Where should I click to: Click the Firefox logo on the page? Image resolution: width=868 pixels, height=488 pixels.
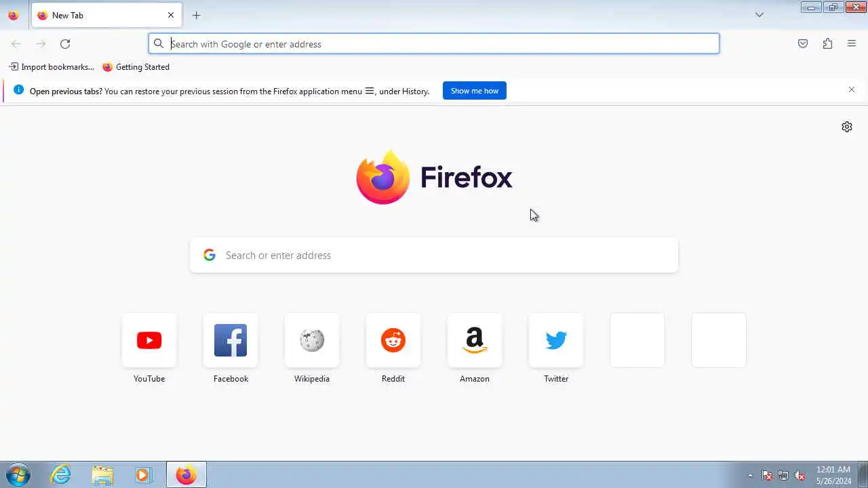coord(434,177)
